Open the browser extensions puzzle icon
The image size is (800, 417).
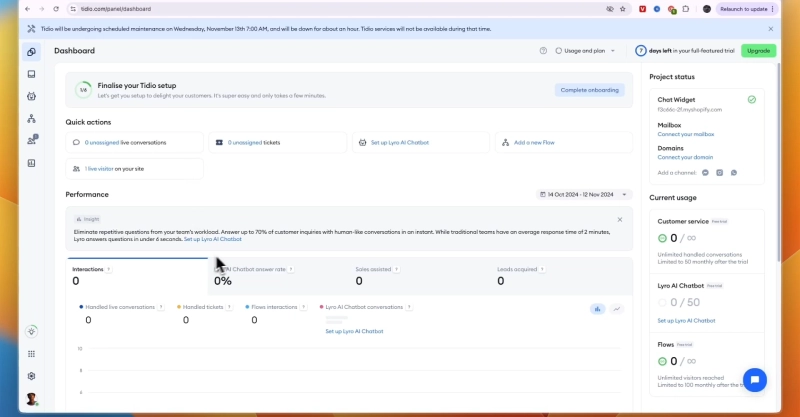[686, 9]
